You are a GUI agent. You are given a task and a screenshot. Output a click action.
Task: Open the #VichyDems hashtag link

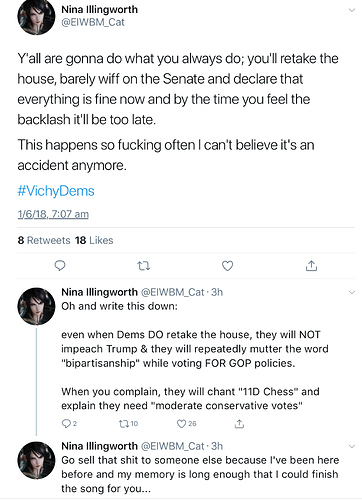(x=56, y=191)
